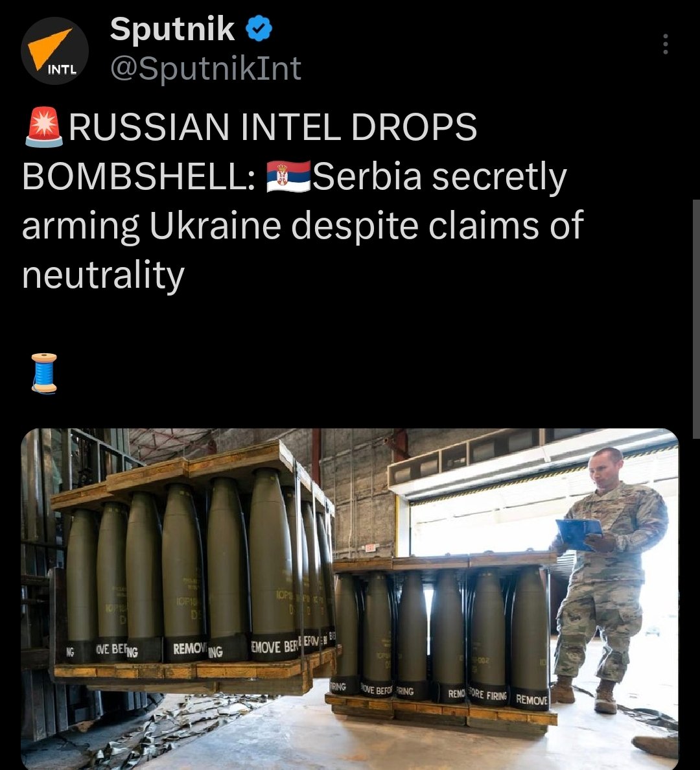Viewport: 700px width, 770px height.
Task: Open the @SputnikInt handle link
Action: click(x=206, y=68)
